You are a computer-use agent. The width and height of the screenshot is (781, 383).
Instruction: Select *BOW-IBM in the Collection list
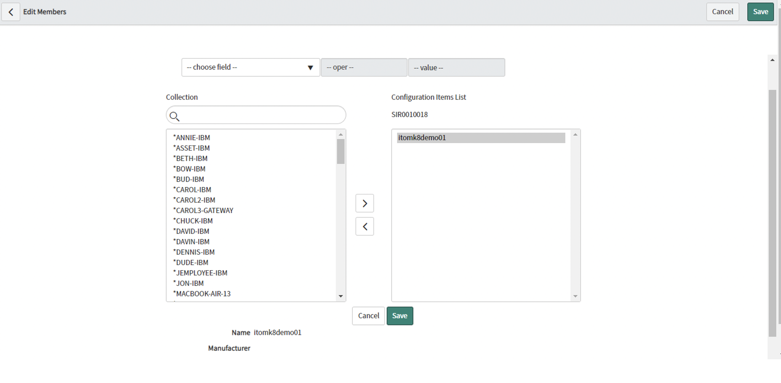[x=189, y=169]
